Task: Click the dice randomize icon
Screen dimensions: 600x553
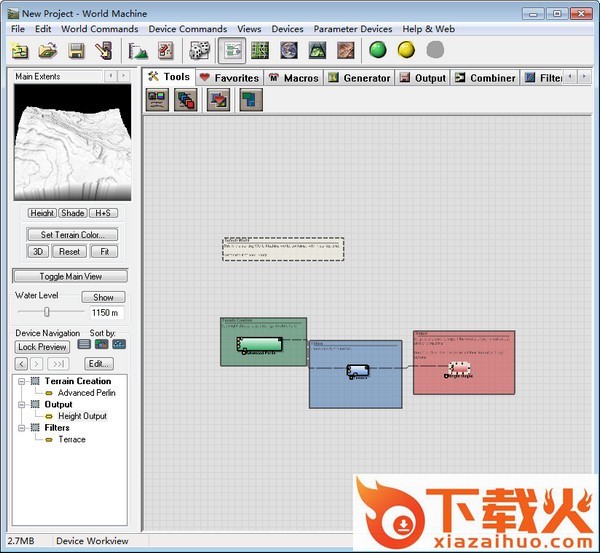Action: [x=199, y=50]
